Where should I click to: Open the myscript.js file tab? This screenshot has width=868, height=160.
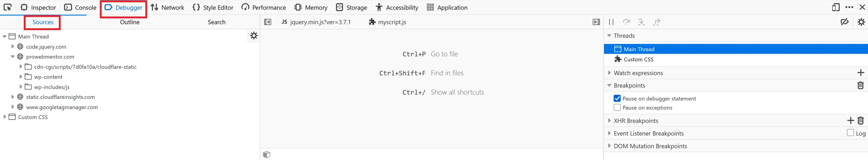click(x=387, y=22)
